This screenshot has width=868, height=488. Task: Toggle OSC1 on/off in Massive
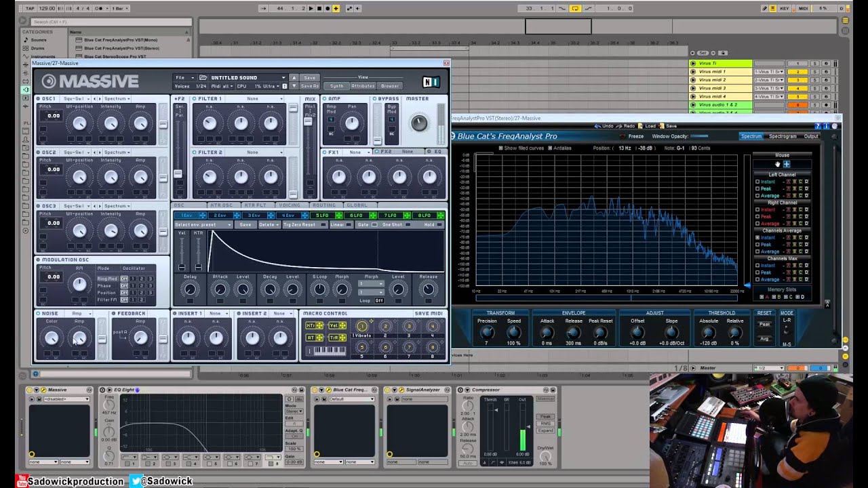(38, 99)
